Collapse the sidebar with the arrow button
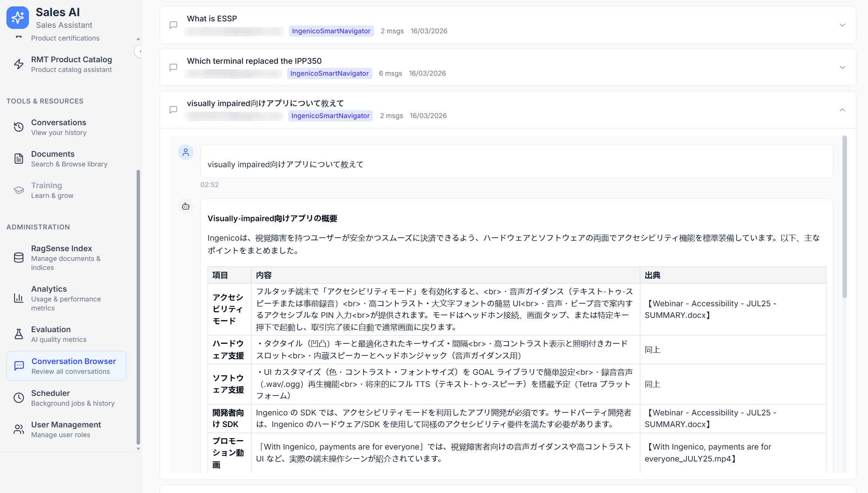The width and height of the screenshot is (868, 493). (x=139, y=51)
